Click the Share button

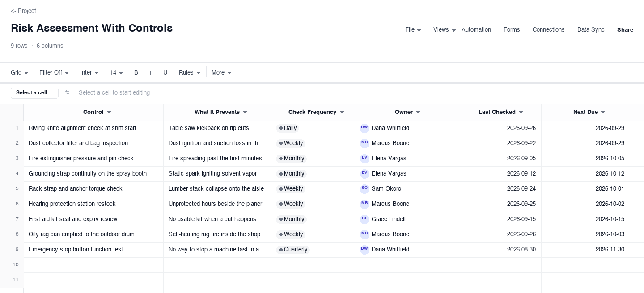tap(625, 30)
